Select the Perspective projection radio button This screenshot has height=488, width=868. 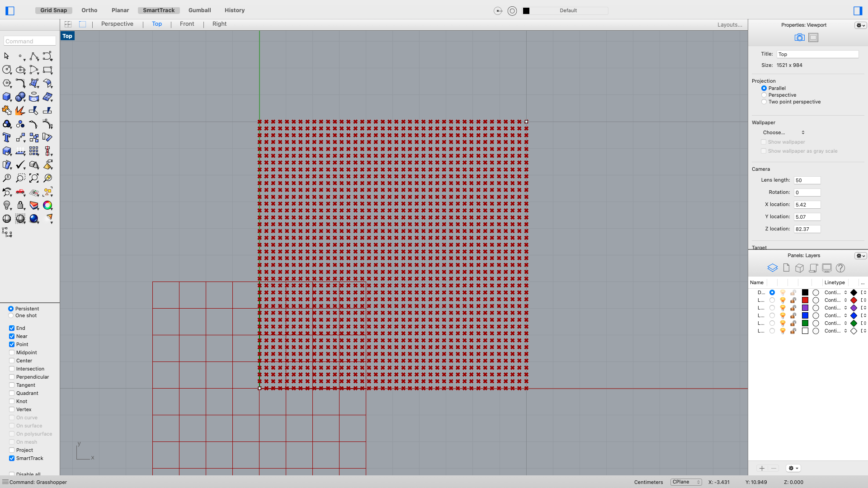[x=764, y=95]
